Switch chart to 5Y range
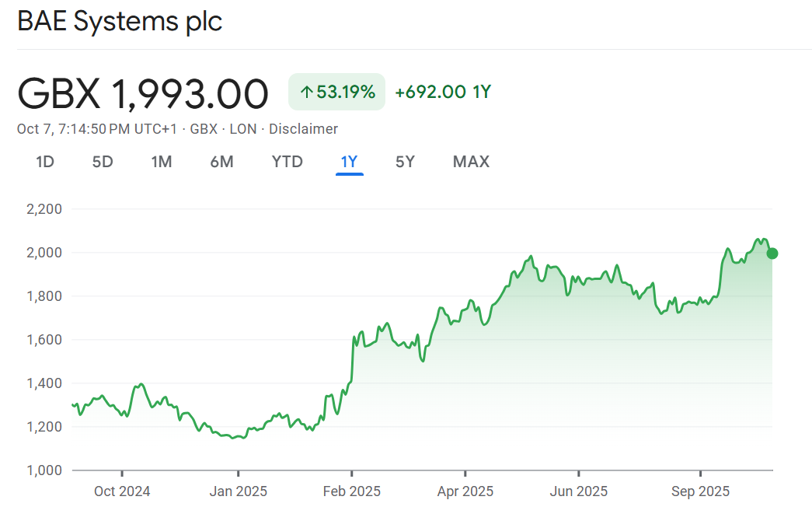812x514 pixels. (405, 162)
